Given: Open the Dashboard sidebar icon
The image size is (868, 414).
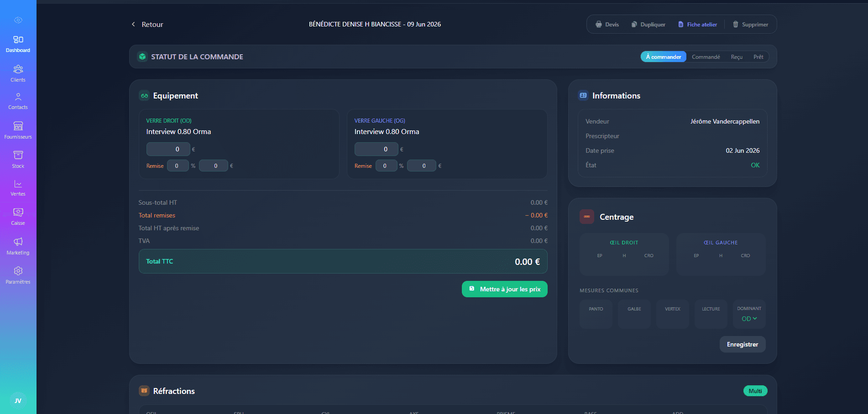Looking at the screenshot, I should pyautogui.click(x=18, y=40).
